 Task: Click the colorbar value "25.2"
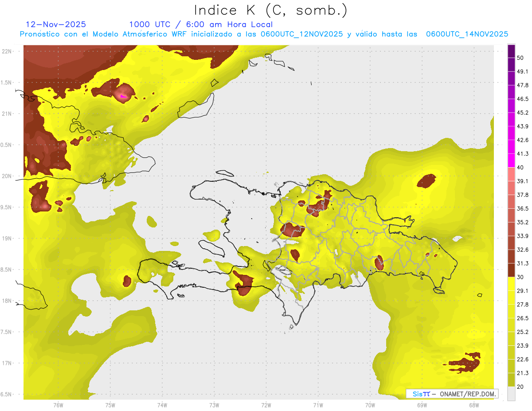[x=523, y=332]
